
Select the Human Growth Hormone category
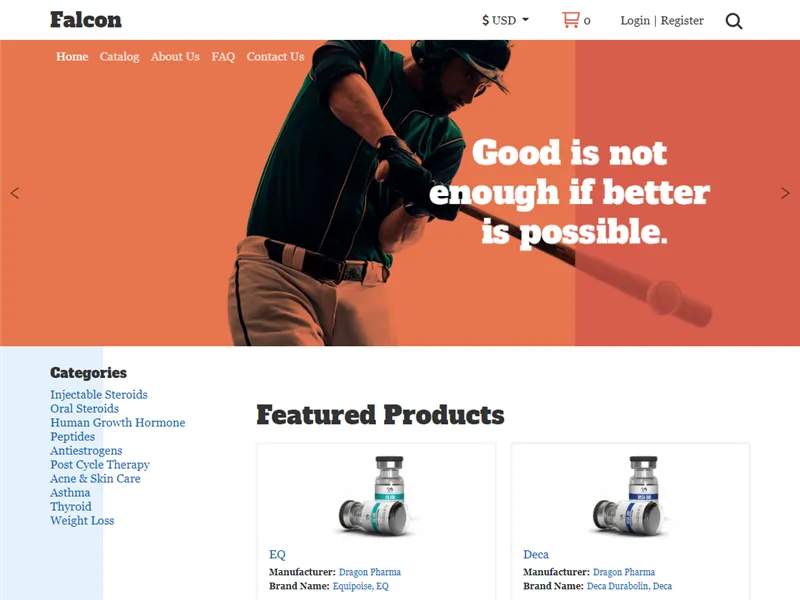tap(117, 422)
